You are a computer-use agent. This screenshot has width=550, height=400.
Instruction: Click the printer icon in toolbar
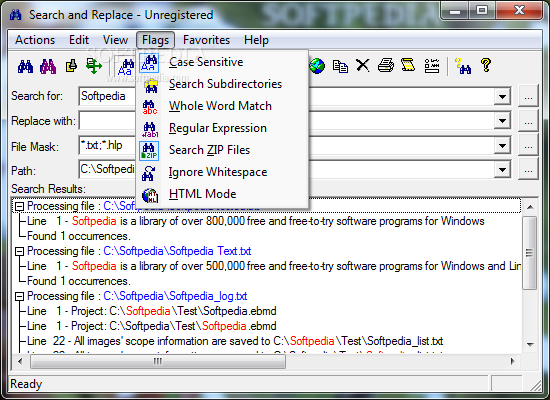tap(386, 66)
